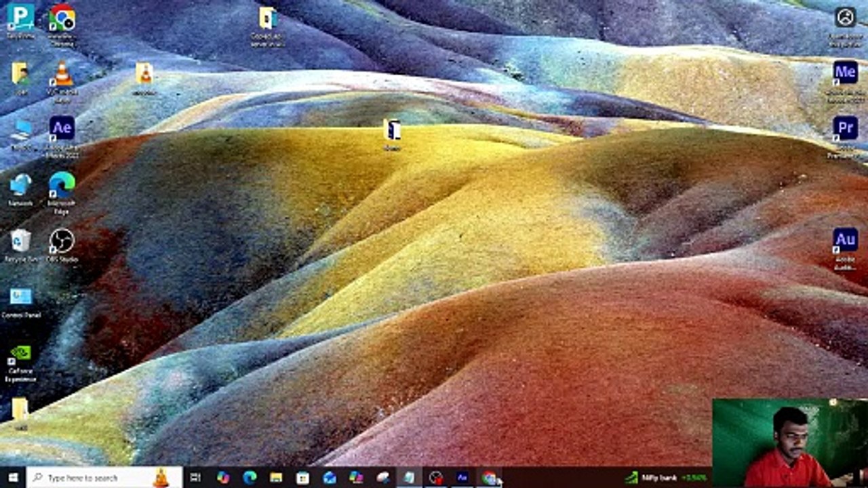
Task: Open Microsoft Store from the taskbar
Action: (x=302, y=478)
